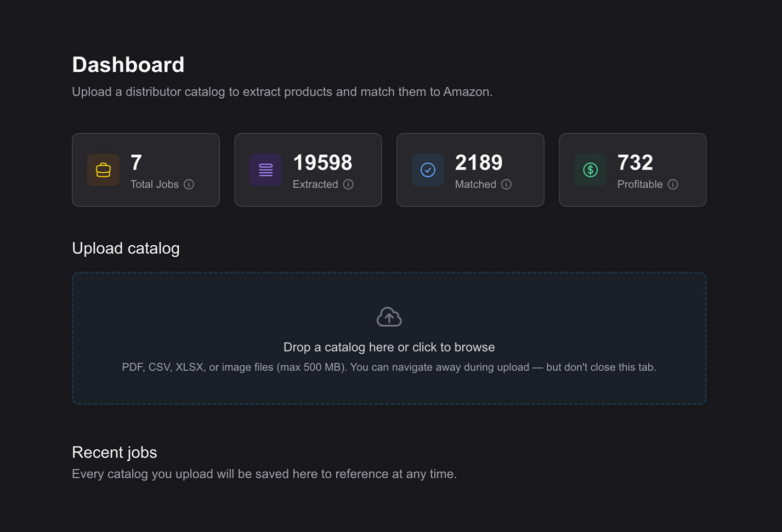Show the info icon next to Extracted
Viewport: 782px width, 532px height.
pos(348,184)
